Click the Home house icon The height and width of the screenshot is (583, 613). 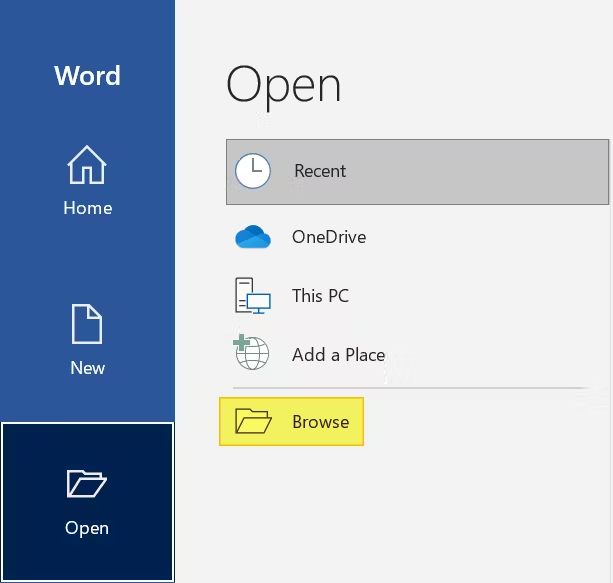pos(87,165)
